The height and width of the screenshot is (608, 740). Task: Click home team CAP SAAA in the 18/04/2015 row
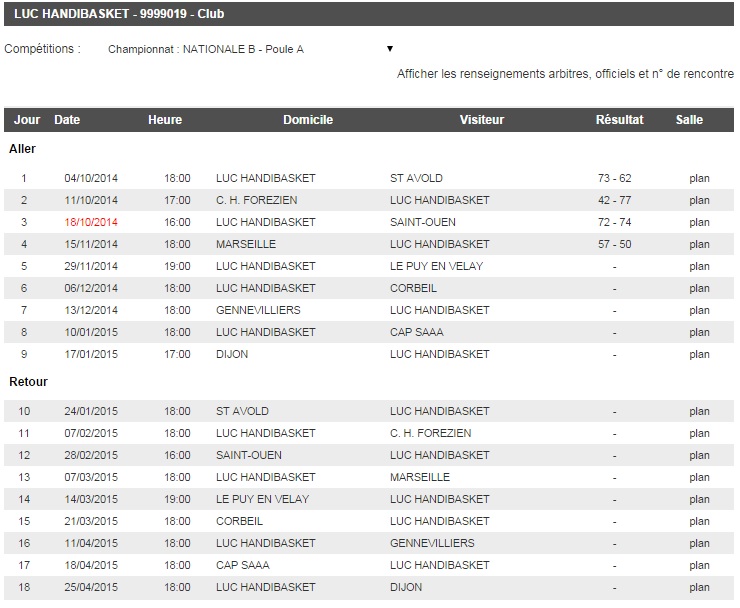click(x=243, y=566)
